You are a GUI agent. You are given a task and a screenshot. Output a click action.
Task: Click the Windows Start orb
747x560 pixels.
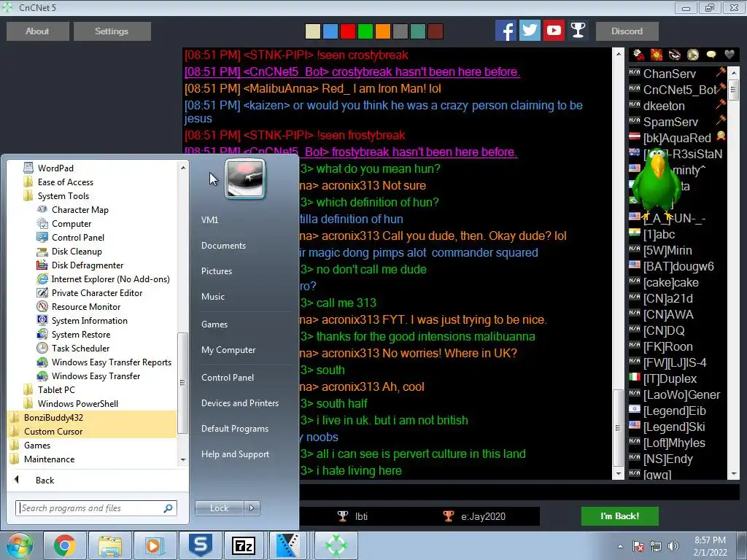[19, 545]
